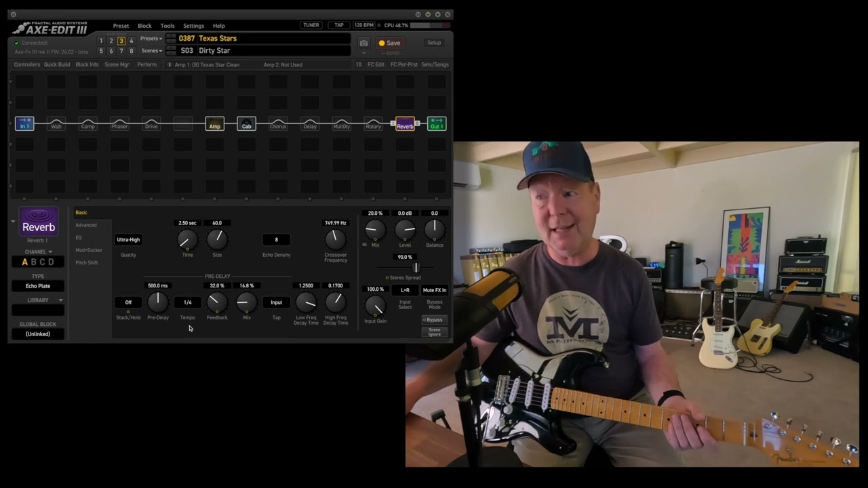This screenshot has height=488, width=868.
Task: Open the Help menu
Action: pos(218,26)
